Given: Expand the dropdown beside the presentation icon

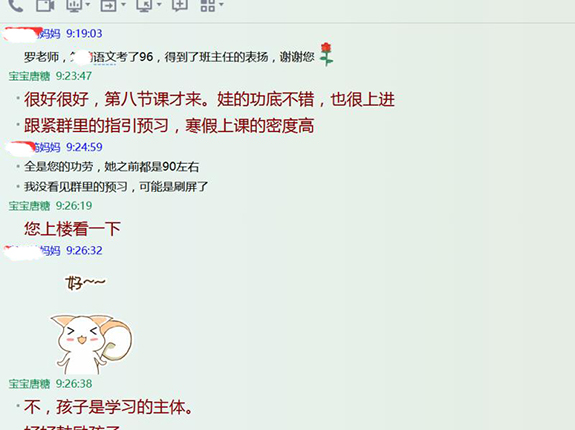Looking at the screenshot, I should [x=88, y=5].
